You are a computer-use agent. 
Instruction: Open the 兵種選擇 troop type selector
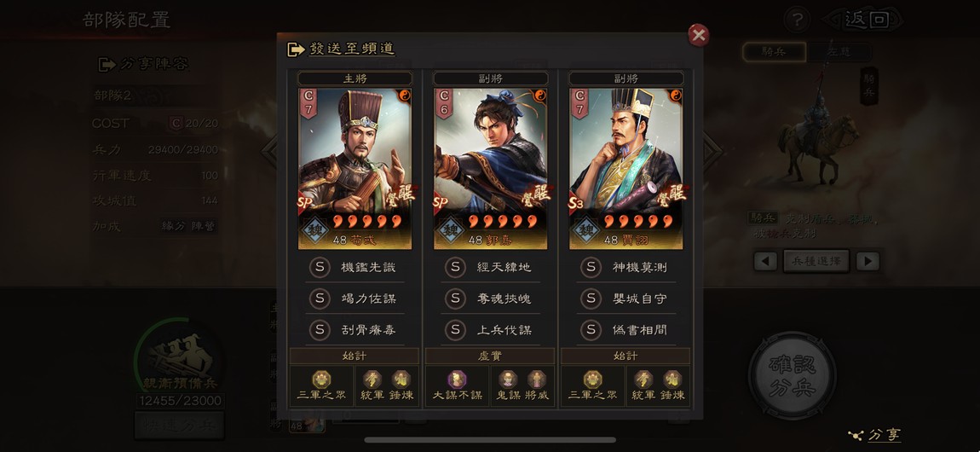coord(816,261)
